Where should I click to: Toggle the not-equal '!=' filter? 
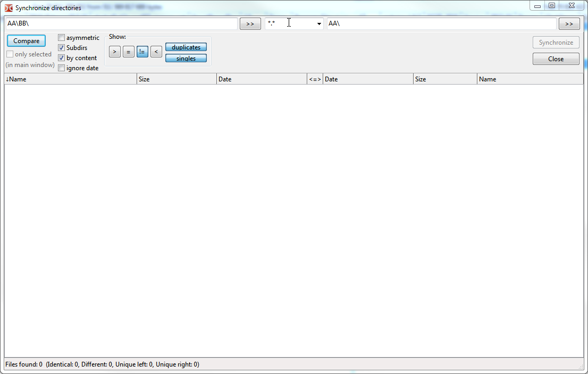coord(142,52)
